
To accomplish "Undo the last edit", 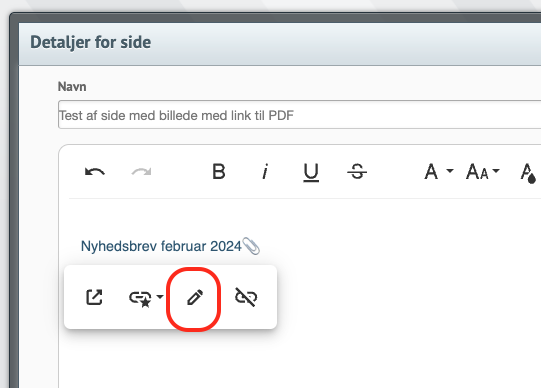I will click(x=95, y=171).
